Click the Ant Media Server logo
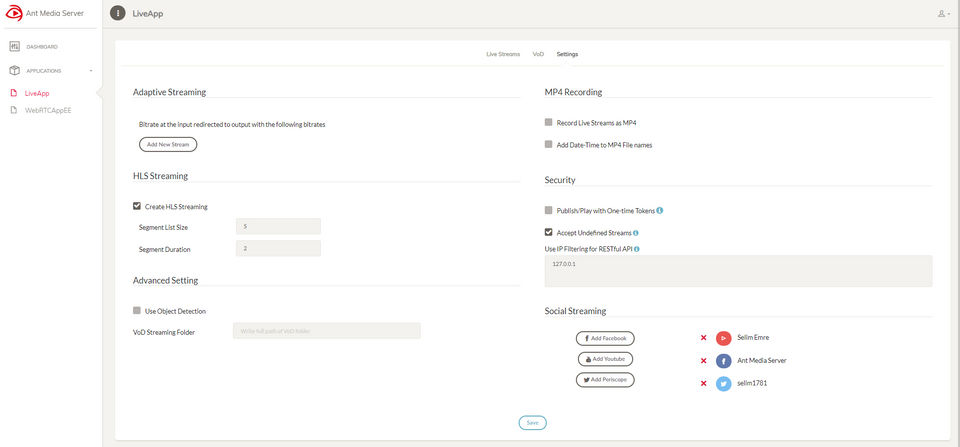Screen dimensions: 960x447 (x=15, y=14)
